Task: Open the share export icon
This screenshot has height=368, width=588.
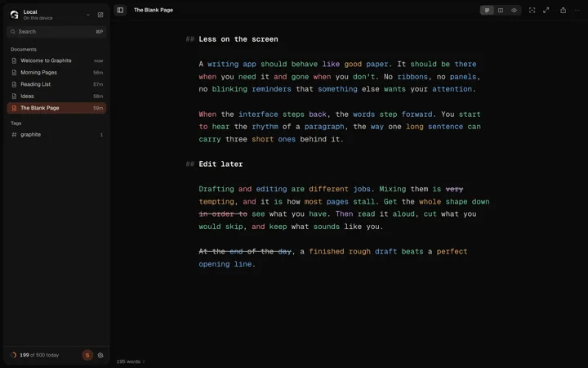Action: coord(563,10)
